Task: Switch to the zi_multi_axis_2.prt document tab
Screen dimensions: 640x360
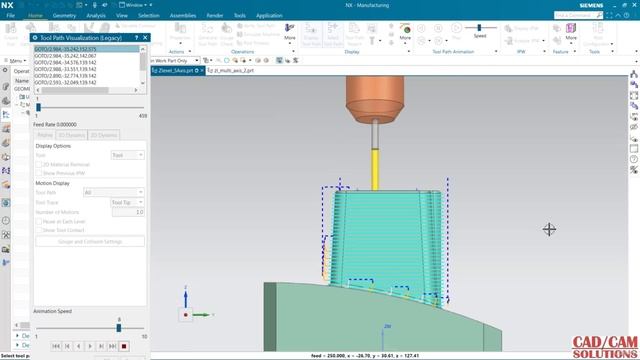Action: click(232, 71)
